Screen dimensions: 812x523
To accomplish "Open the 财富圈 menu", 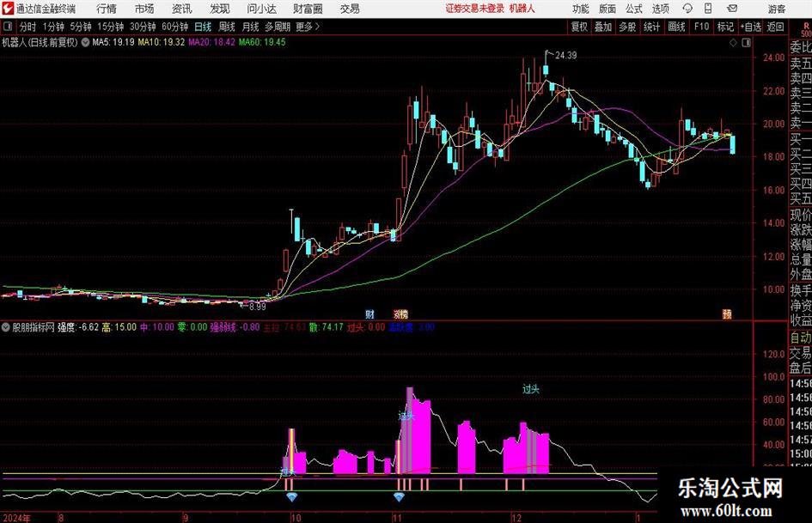I will [308, 9].
